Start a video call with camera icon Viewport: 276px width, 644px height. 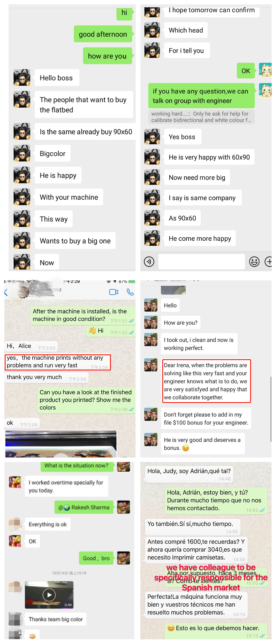(x=114, y=292)
